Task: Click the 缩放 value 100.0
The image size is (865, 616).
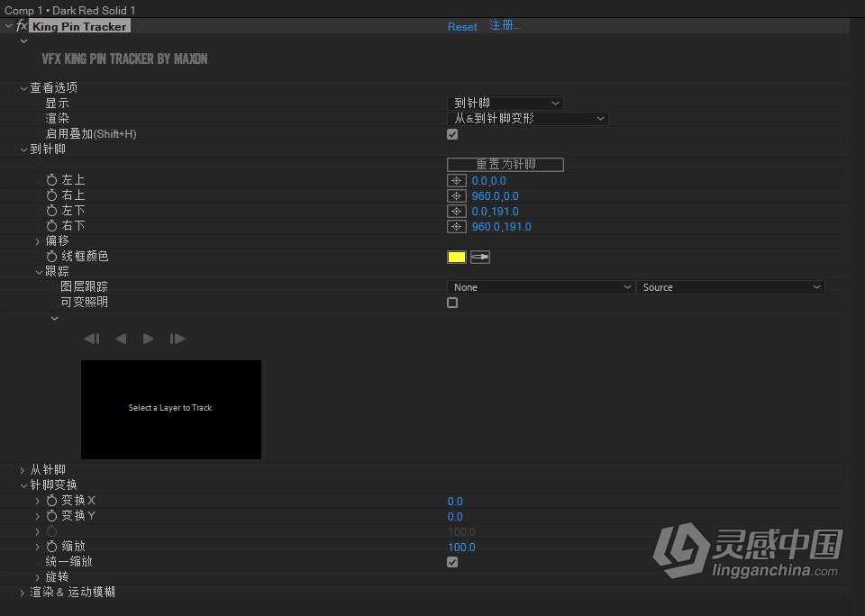Action: pos(461,547)
